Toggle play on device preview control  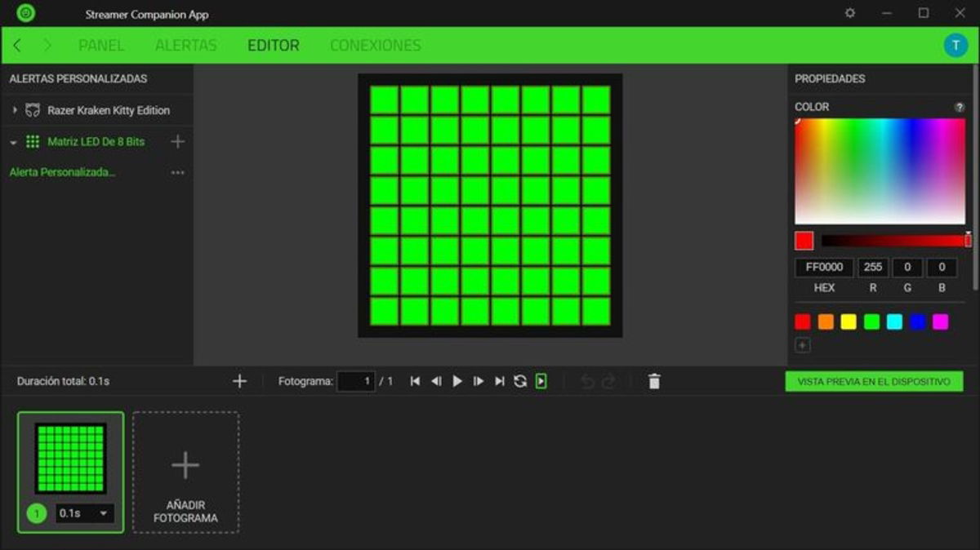[540, 380]
